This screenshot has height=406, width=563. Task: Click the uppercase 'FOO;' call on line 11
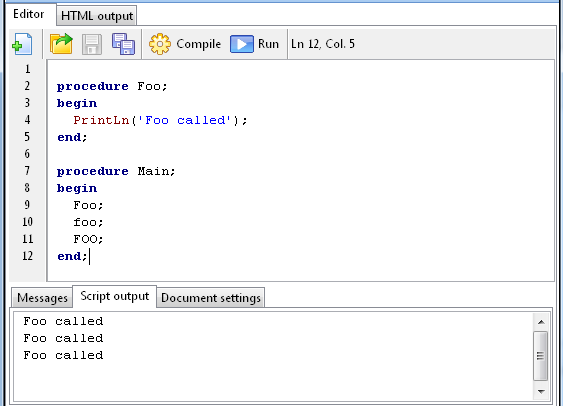pos(88,239)
